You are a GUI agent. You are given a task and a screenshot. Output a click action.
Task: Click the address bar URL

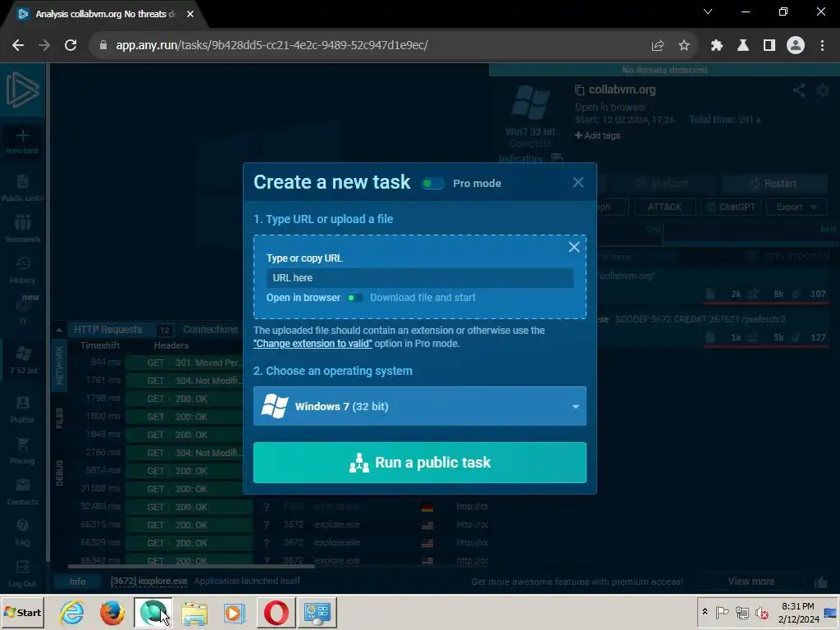272,46
